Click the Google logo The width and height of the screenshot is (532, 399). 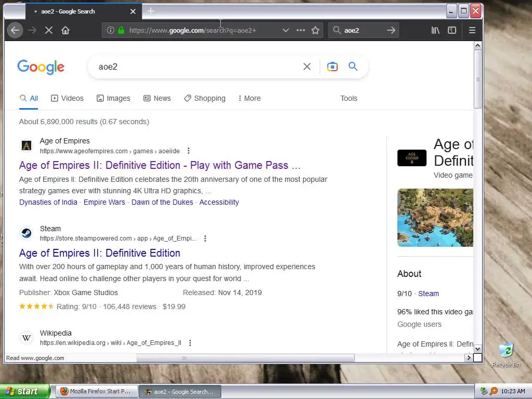pyautogui.click(x=41, y=67)
